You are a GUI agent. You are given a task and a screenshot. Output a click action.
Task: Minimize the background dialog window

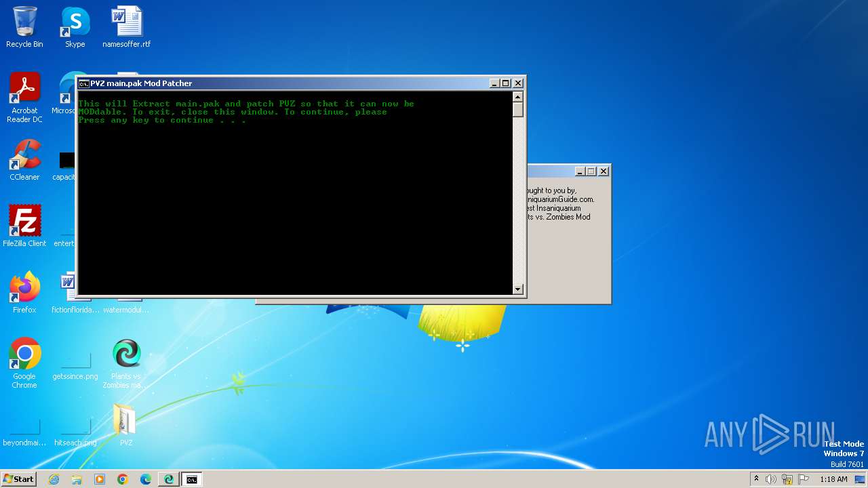(x=580, y=171)
